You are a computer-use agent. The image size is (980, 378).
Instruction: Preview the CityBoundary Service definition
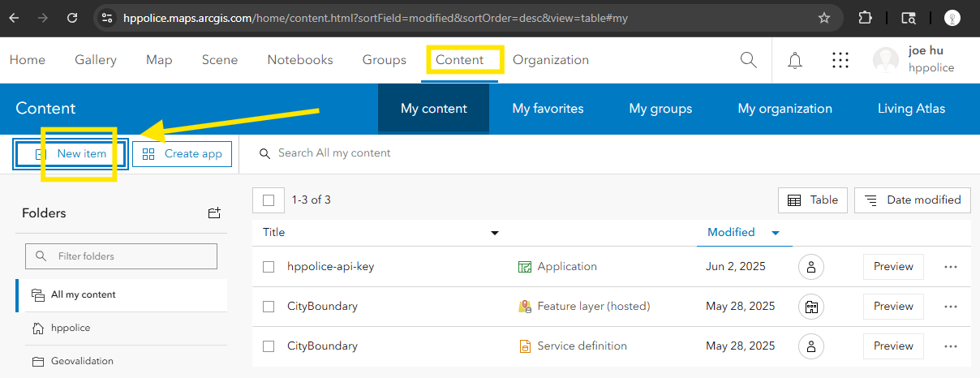(893, 346)
